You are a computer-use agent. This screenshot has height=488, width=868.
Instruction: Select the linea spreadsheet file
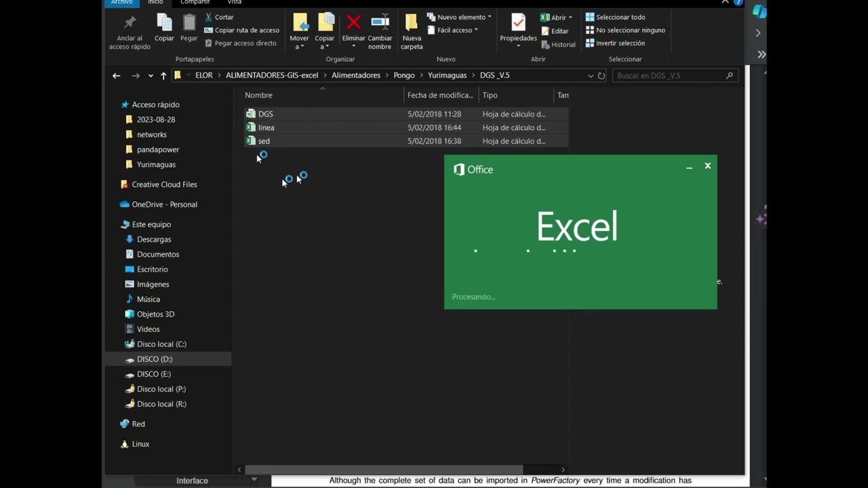pyautogui.click(x=406, y=127)
